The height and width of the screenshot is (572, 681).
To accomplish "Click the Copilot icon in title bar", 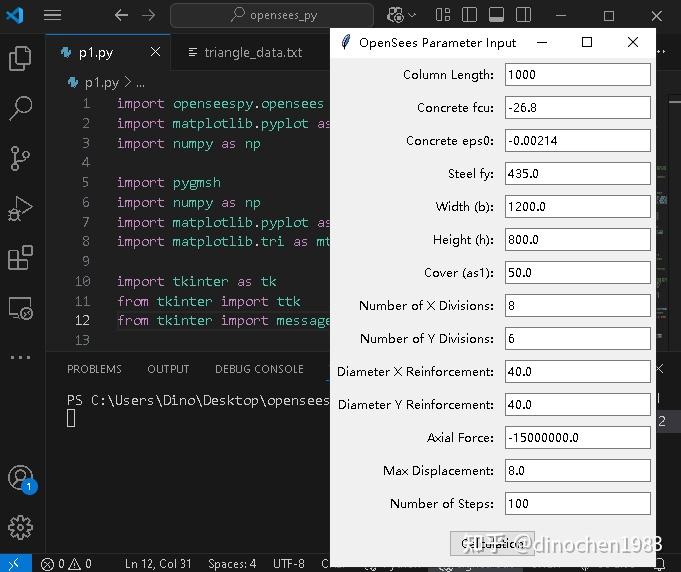I will (395, 15).
